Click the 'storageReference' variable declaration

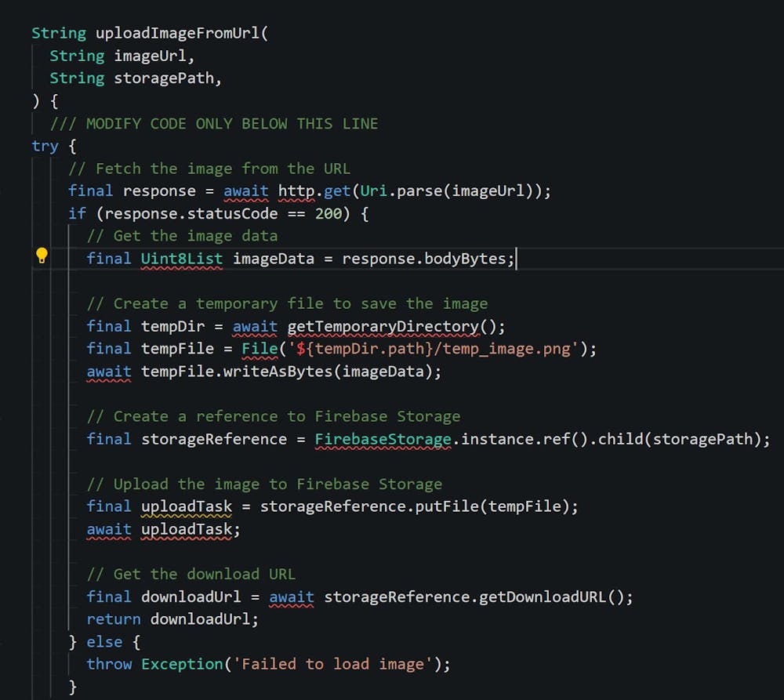click(214, 439)
